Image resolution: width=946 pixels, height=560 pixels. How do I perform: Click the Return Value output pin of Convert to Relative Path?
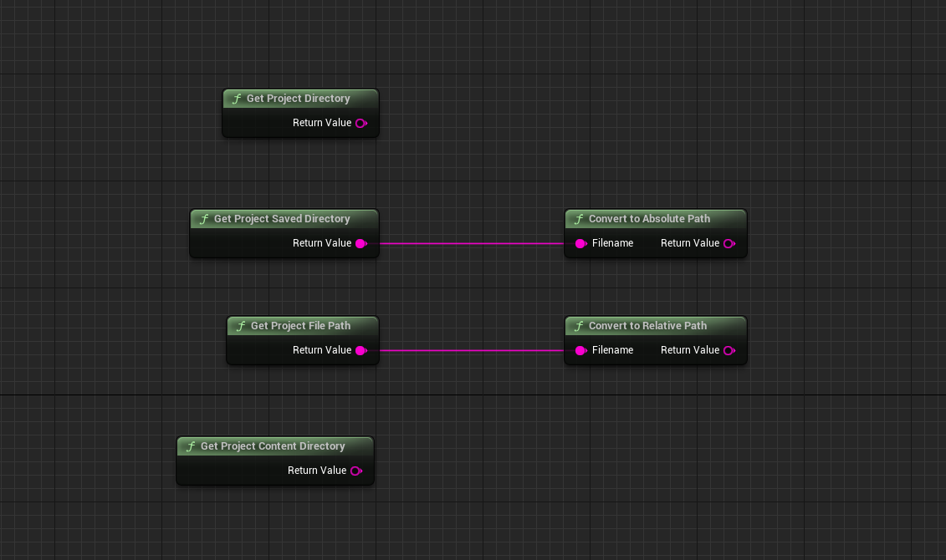[x=729, y=350]
